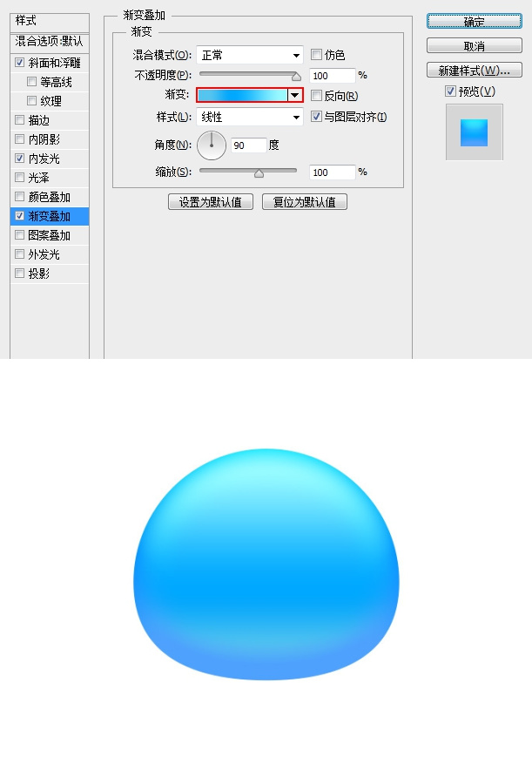Toggle 斜面和浮雕 checkbox

pos(19,63)
